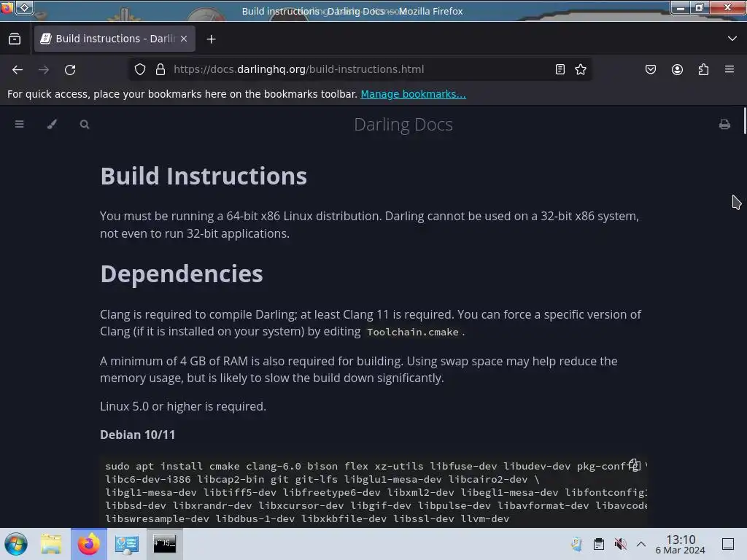The height and width of the screenshot is (560, 747).
Task: Open the window menu icon in title bar
Action: click(7, 7)
